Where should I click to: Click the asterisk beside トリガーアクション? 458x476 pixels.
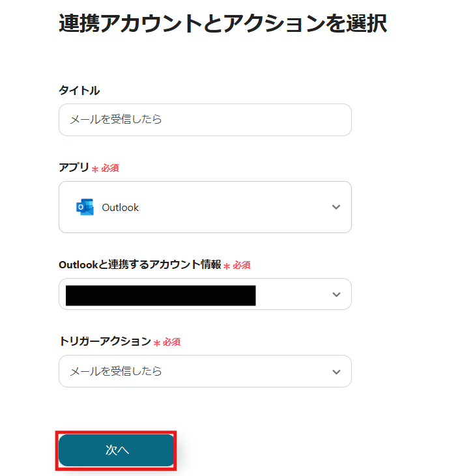click(157, 343)
